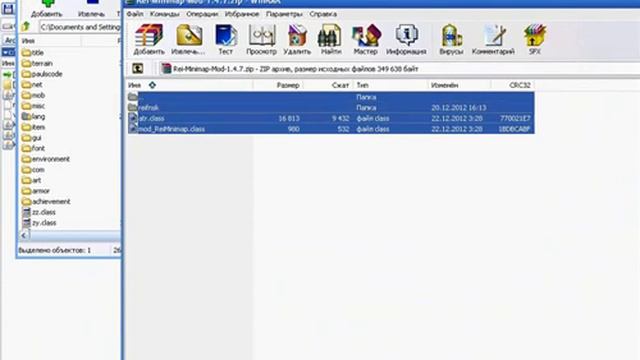Click the Удалить (Delete) toolbar icon
Viewport: 640px width, 360px height.
tap(297, 39)
